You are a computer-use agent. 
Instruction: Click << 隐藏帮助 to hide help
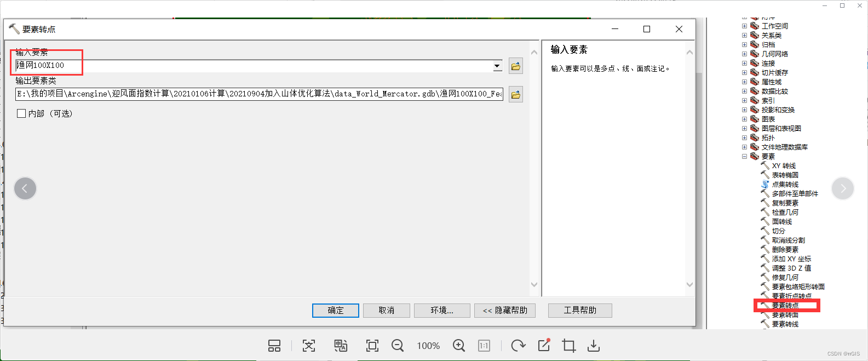click(x=505, y=311)
